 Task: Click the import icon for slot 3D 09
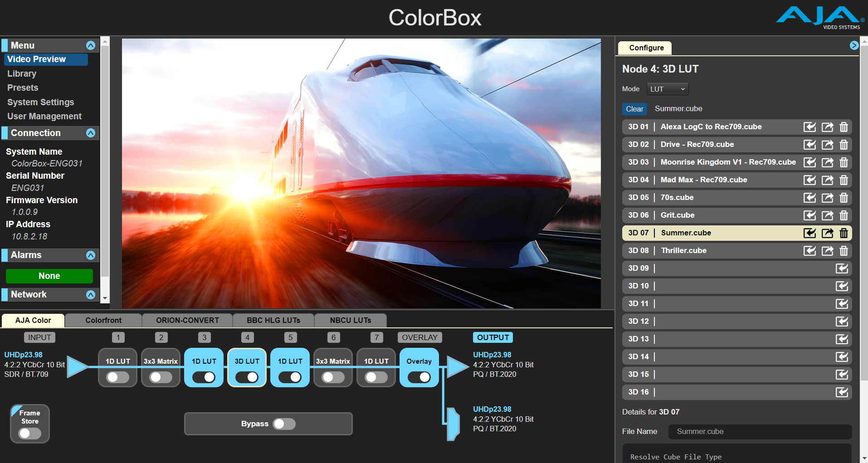tap(842, 268)
